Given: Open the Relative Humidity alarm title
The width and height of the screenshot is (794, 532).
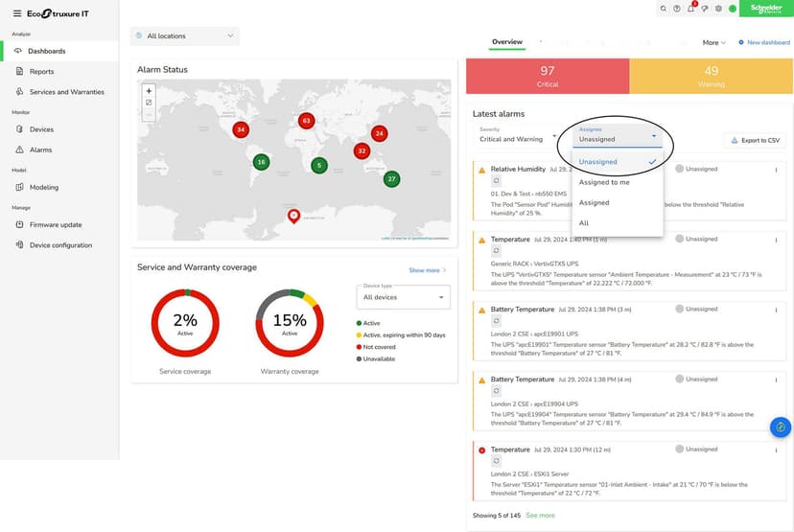Looking at the screenshot, I should 518,169.
